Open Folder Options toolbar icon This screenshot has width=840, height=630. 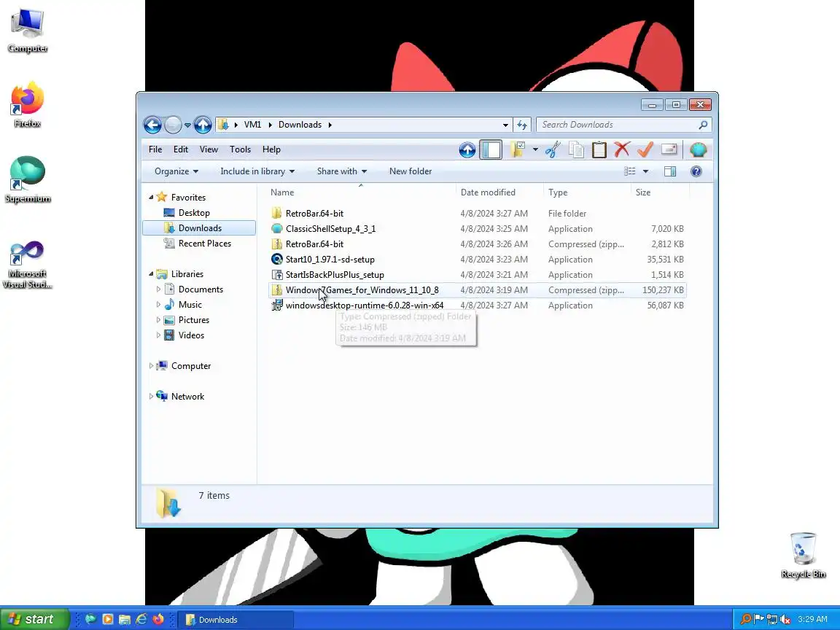click(x=518, y=149)
